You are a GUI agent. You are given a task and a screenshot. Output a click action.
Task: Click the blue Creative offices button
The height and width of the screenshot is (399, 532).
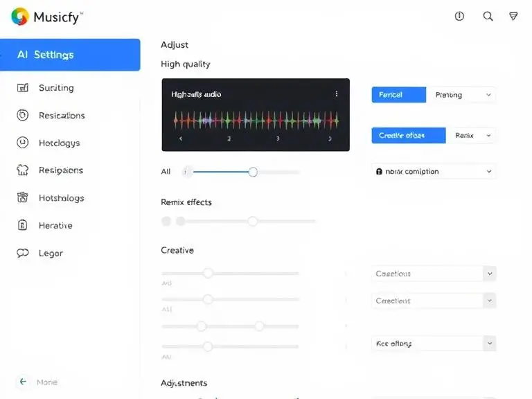tap(409, 135)
